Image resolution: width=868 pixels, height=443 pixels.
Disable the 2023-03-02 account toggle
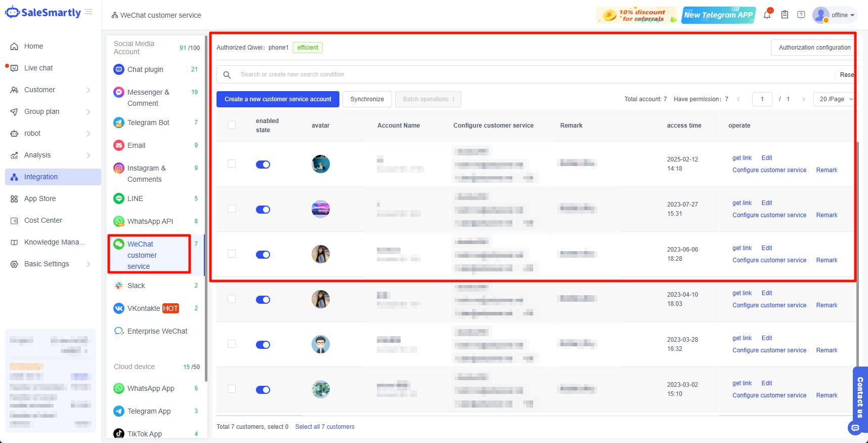pos(263,390)
